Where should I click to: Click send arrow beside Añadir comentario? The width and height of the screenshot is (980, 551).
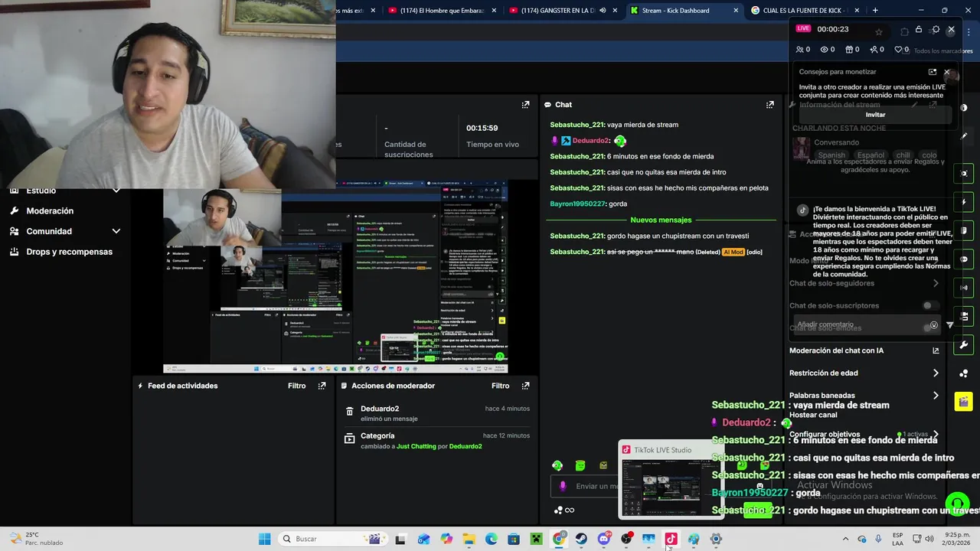point(950,325)
